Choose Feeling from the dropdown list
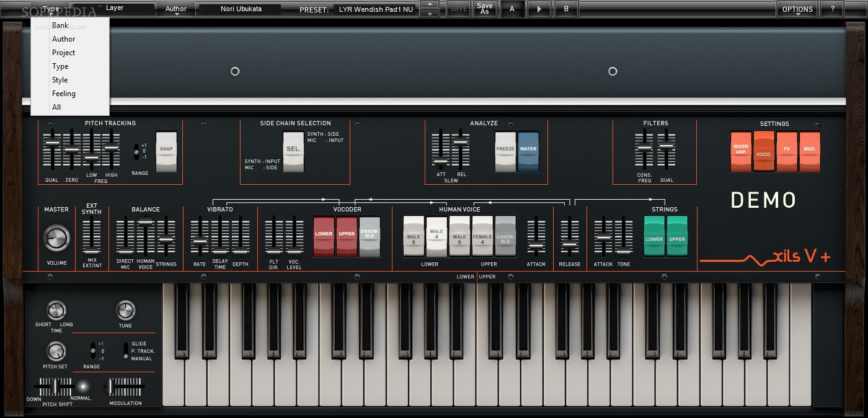 coord(70,94)
